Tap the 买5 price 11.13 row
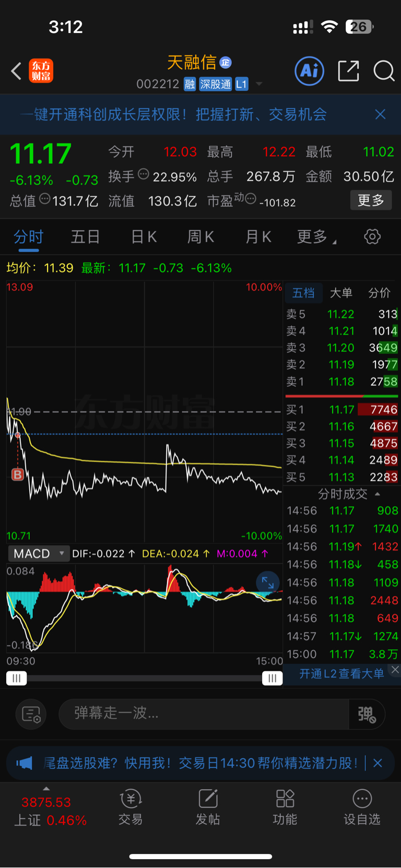The image size is (401, 868). point(342,477)
